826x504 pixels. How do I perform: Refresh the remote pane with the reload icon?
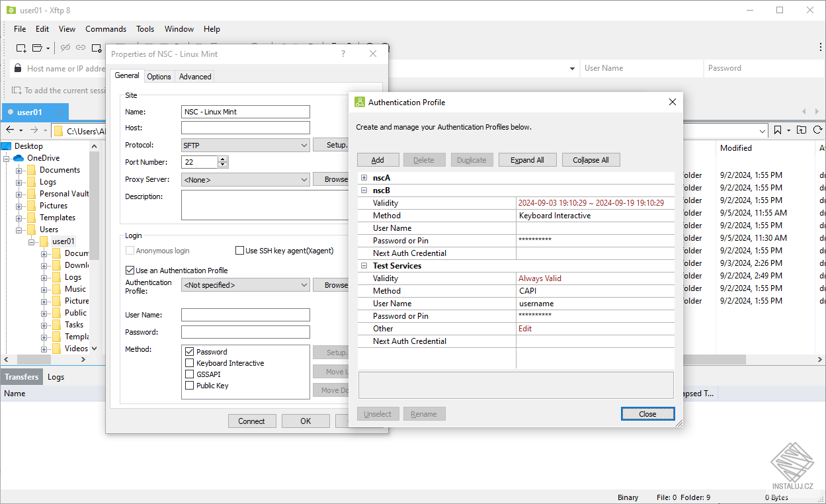click(817, 130)
